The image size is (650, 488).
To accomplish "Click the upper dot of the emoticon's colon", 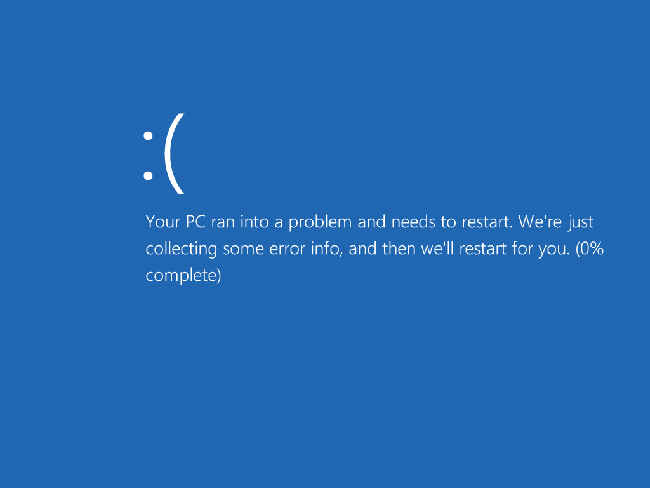I will coord(148,136).
